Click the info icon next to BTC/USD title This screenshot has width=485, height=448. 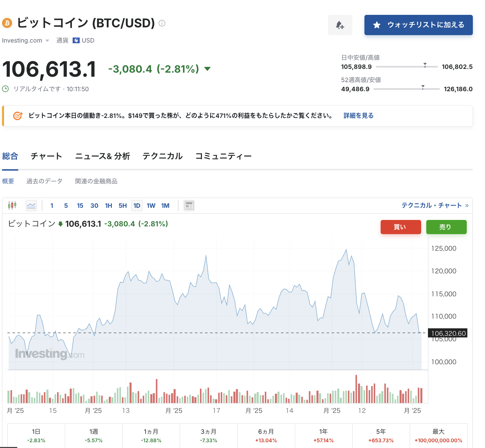pyautogui.click(x=162, y=23)
